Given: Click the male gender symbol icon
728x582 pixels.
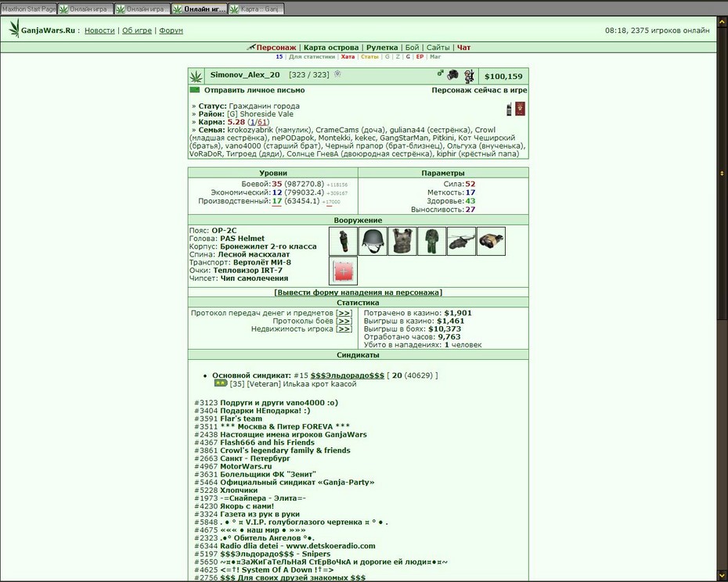Looking at the screenshot, I should click(x=440, y=74).
